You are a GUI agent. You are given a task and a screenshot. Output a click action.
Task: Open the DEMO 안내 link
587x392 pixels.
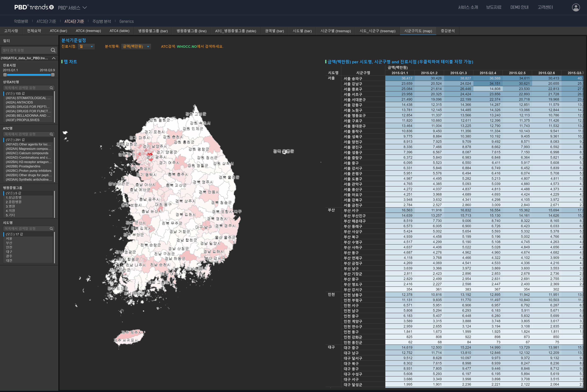tap(519, 7)
